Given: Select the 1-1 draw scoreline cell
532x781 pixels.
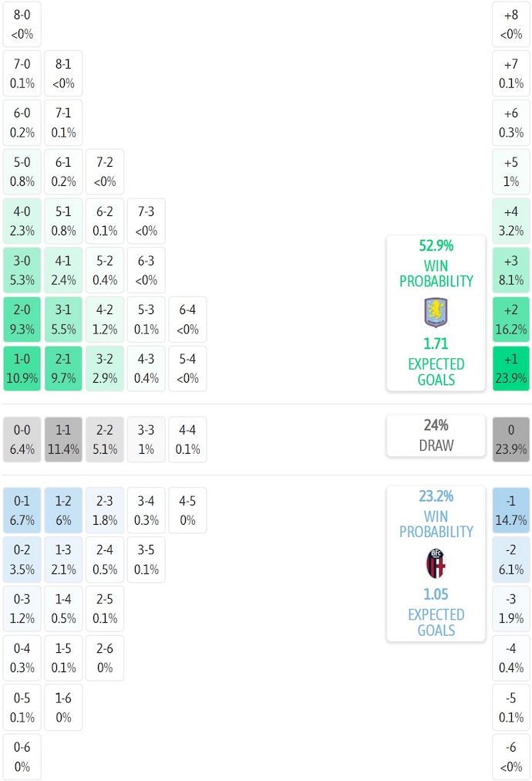Looking at the screenshot, I should coord(64,440).
